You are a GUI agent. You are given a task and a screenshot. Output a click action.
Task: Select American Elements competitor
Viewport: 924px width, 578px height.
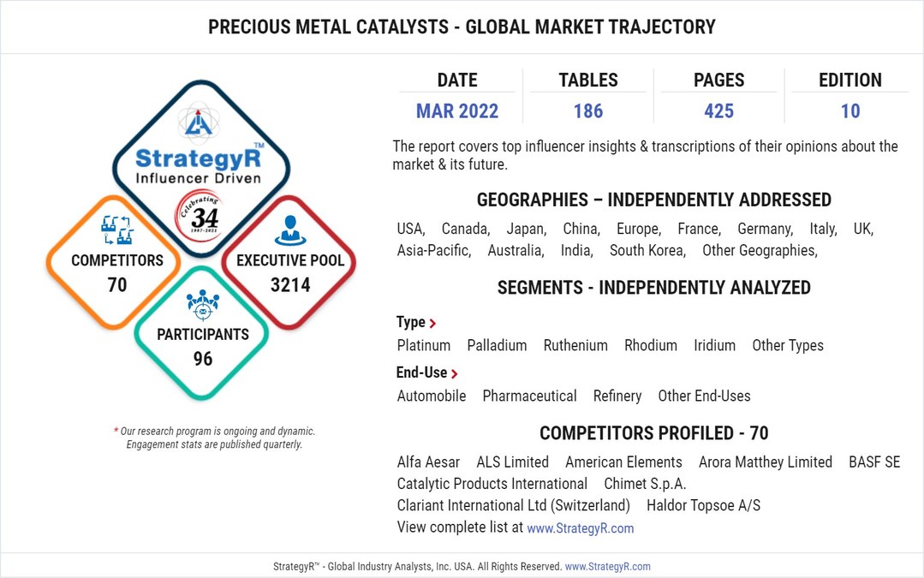click(623, 462)
